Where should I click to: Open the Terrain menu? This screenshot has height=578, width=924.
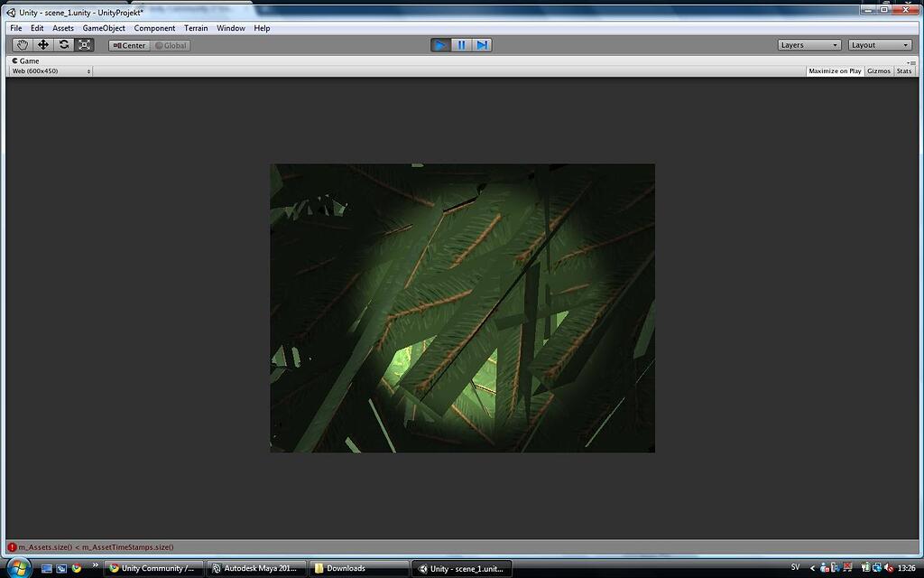[196, 28]
